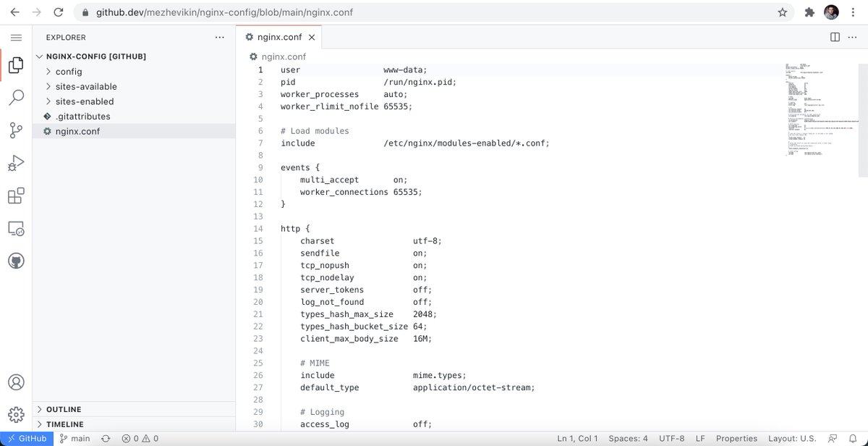Open the GitHub view in activity bar
This screenshot has height=446, width=868.
[x=16, y=261]
